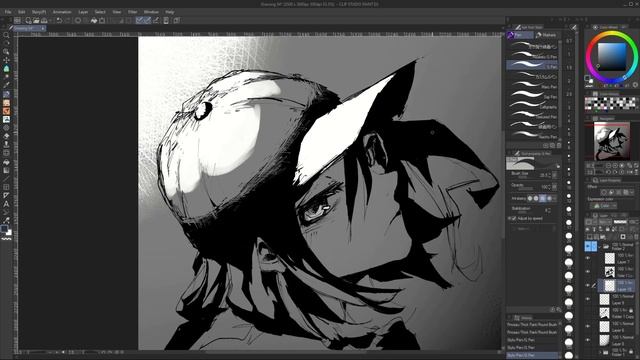Delete sub tool using trash icon

tap(559, 145)
